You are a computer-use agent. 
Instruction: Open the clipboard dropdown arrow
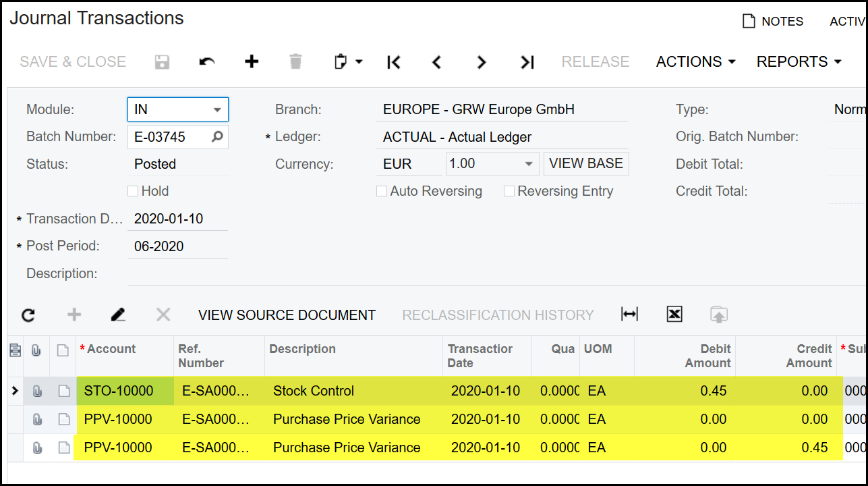click(359, 62)
